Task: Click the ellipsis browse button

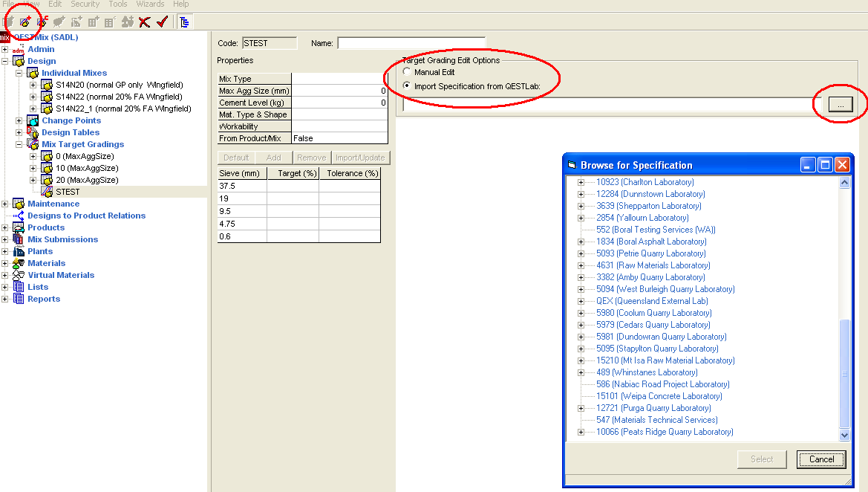Action: point(840,106)
